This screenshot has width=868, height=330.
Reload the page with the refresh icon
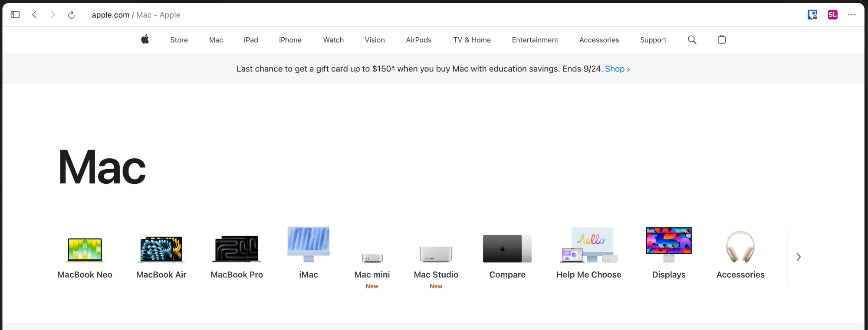tap(72, 15)
